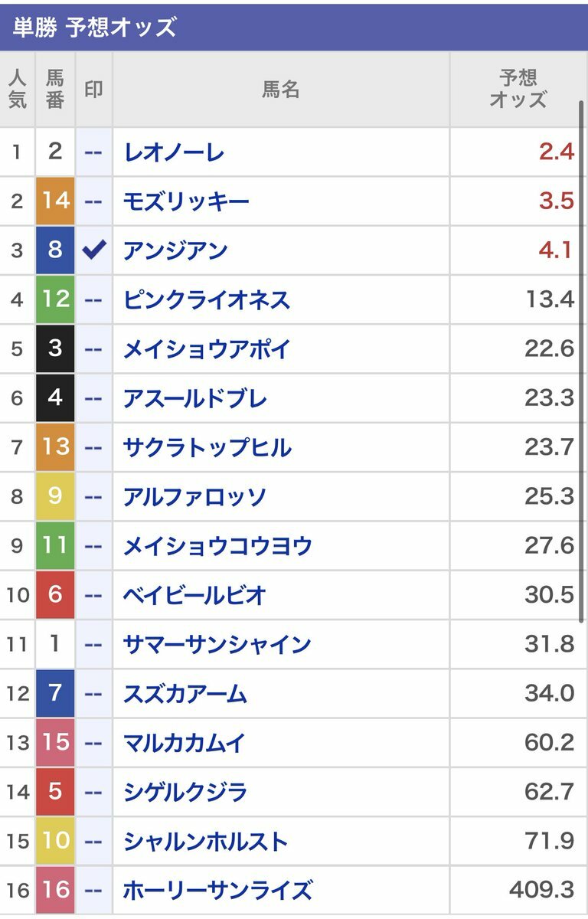This screenshot has width=588, height=919.
Task: Click the red number 6 badge
Action: 55,595
